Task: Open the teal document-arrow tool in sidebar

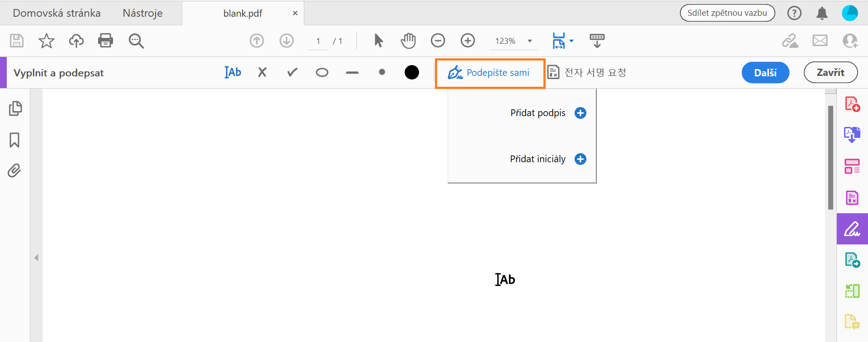Action: [x=853, y=260]
